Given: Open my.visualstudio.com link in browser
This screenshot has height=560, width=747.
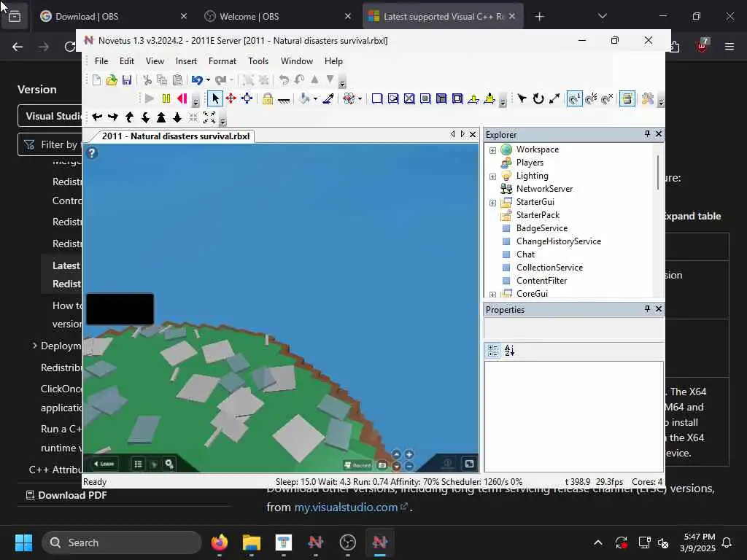Looking at the screenshot, I should (346, 507).
